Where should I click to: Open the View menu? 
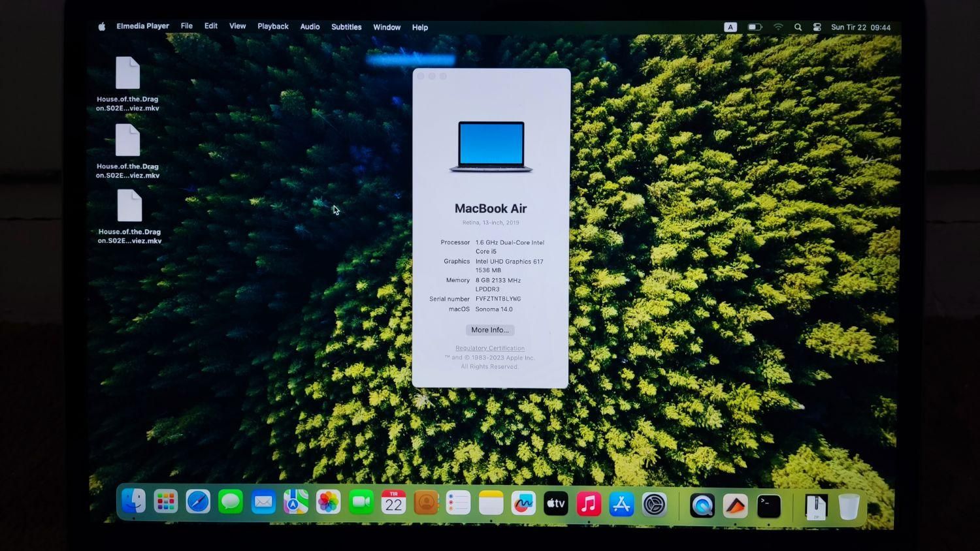click(x=237, y=26)
